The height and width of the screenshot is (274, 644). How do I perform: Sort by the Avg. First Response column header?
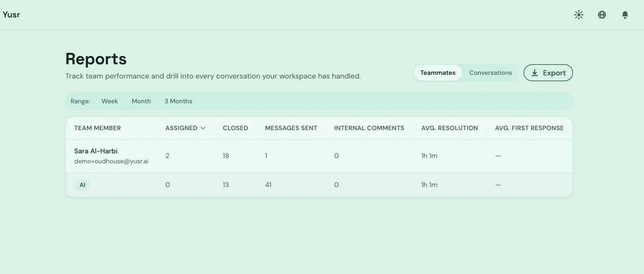point(529,128)
